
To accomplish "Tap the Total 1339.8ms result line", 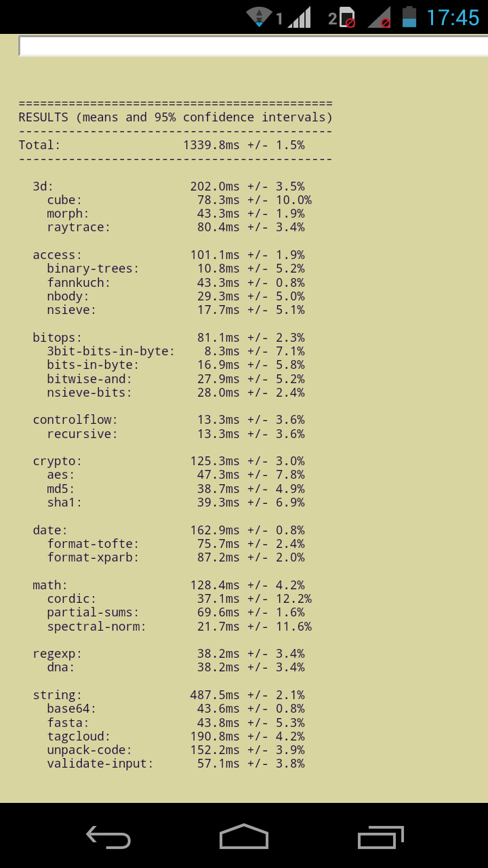I will (x=161, y=145).
